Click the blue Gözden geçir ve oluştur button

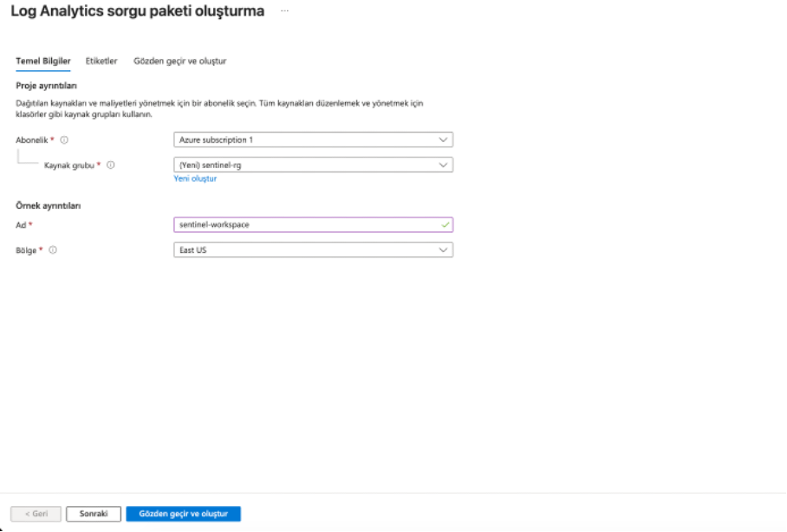(x=183, y=514)
